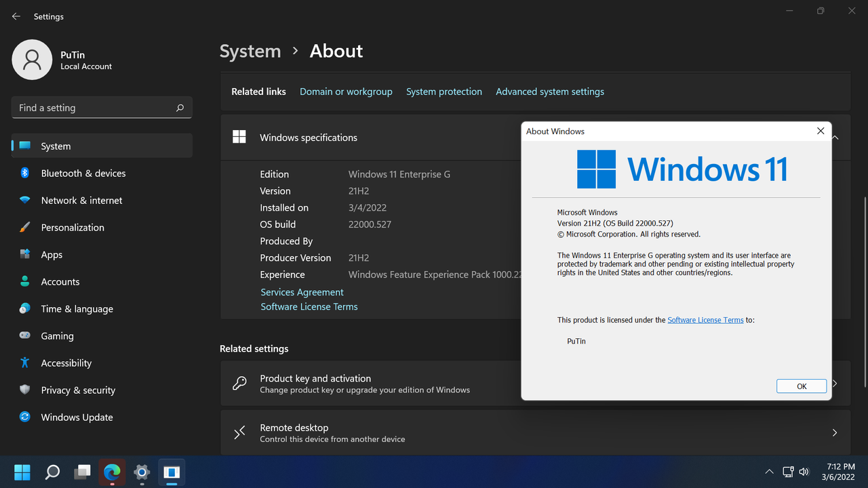868x488 pixels.
Task: Collapse the Windows specifications section
Action: (x=835, y=138)
